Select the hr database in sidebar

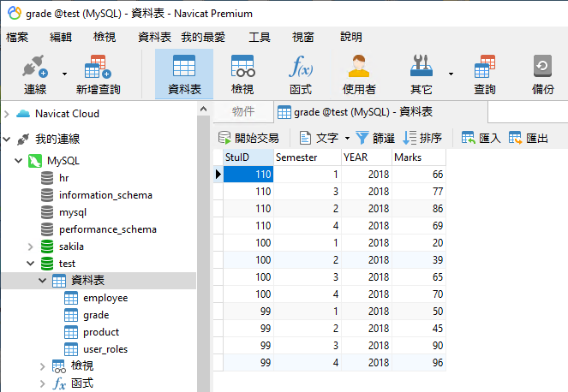[x=63, y=178]
